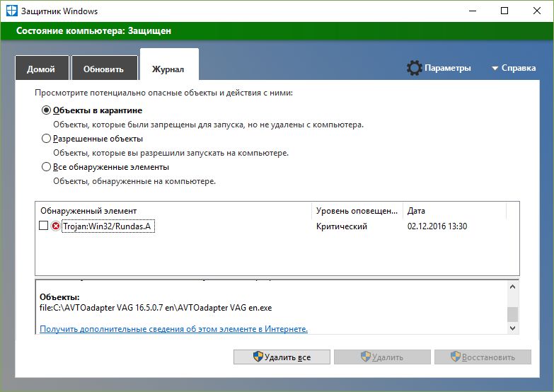Click the shield icon on Удалить все button

(257, 357)
